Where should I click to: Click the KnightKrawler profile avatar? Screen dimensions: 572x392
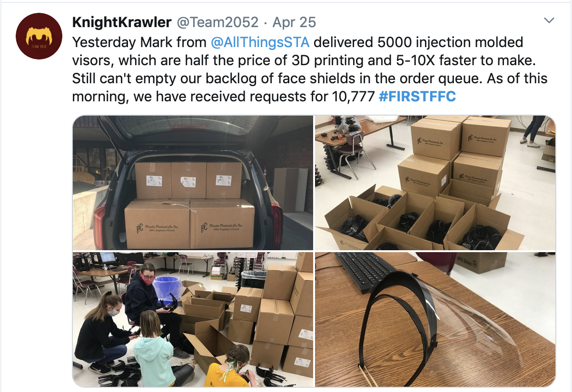[39, 37]
